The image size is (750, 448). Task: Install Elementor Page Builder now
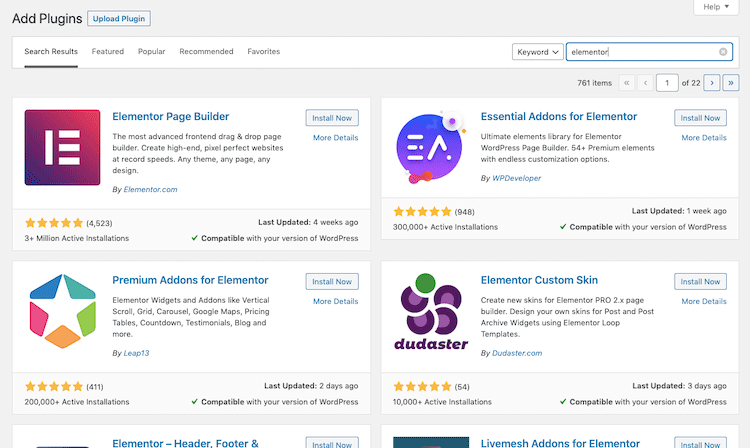tap(332, 118)
